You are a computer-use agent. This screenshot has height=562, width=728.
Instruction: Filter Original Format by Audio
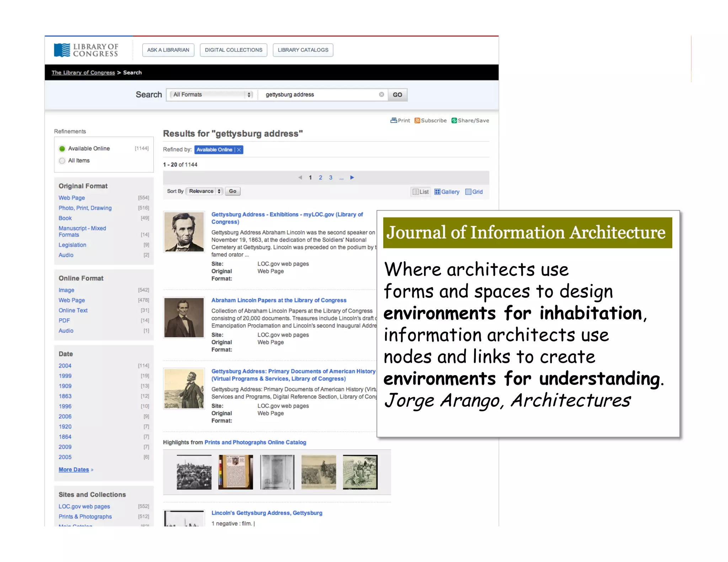(x=66, y=255)
